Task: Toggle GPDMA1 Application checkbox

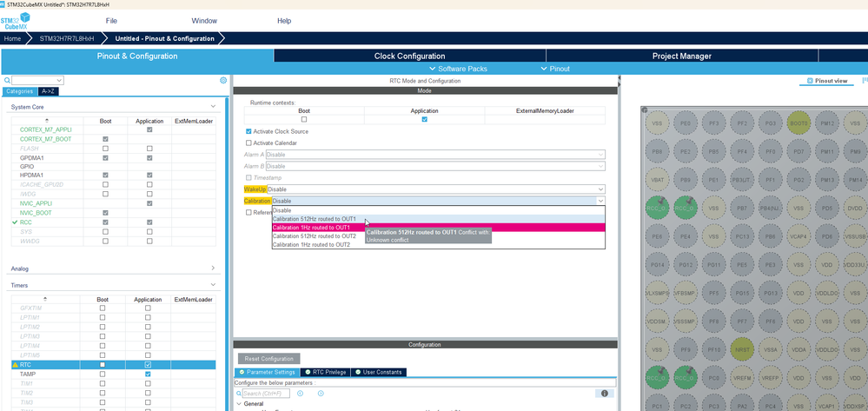Action: tap(149, 158)
